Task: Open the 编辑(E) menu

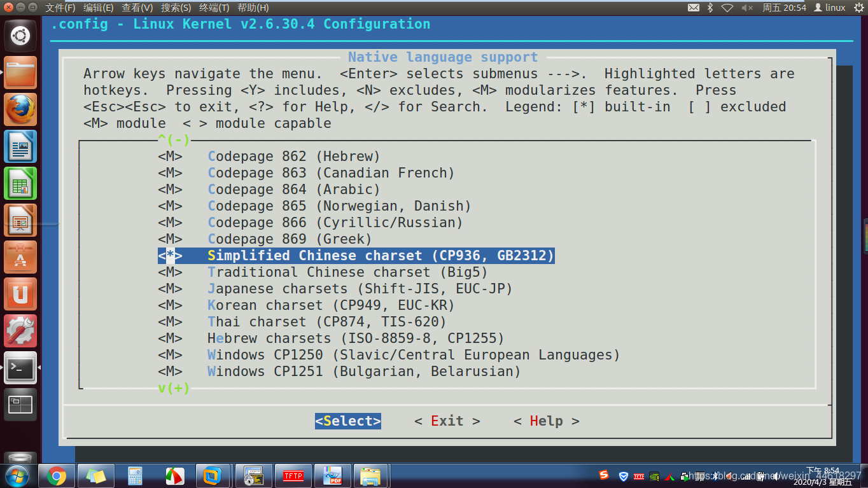Action: tap(99, 8)
